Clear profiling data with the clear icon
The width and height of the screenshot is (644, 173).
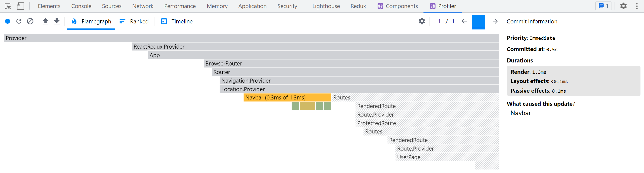[x=30, y=21]
